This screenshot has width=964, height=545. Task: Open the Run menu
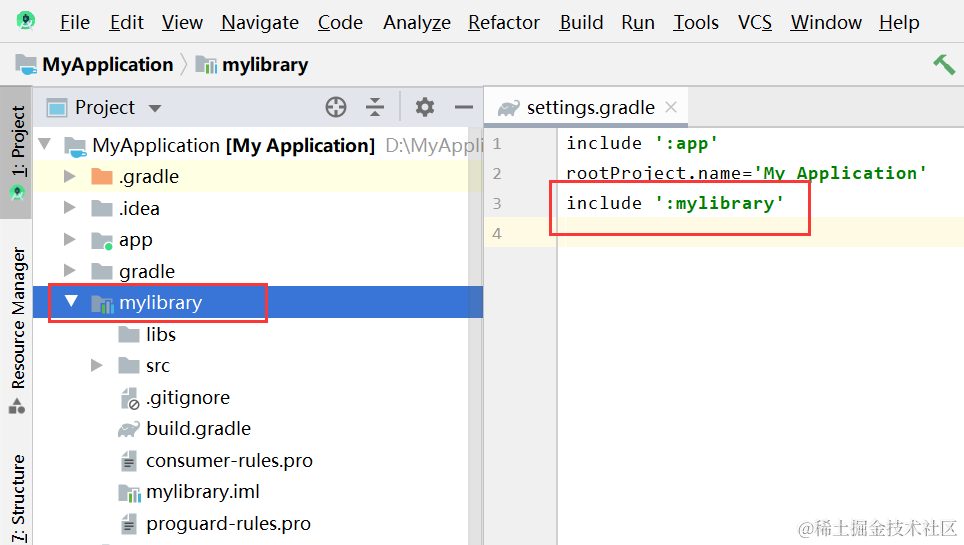tap(638, 23)
